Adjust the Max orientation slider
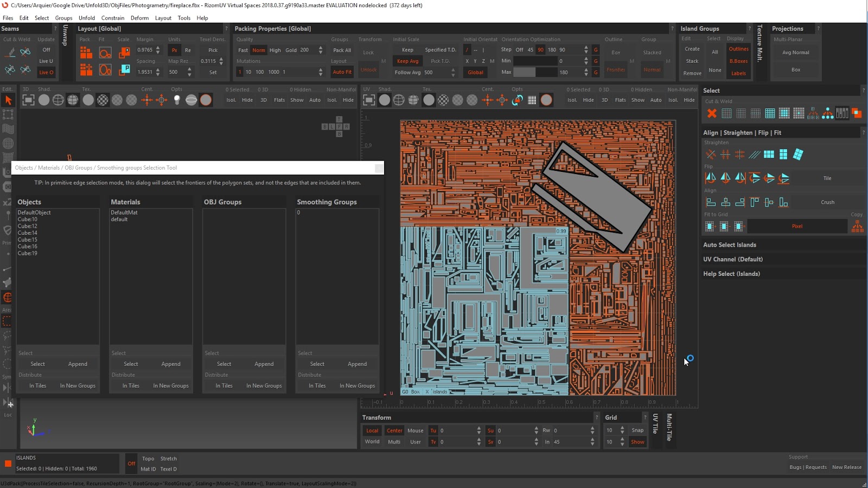 click(x=534, y=72)
